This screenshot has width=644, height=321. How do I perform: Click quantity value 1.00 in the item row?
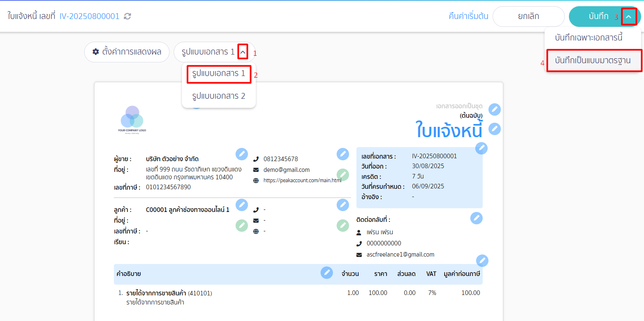[353, 293]
